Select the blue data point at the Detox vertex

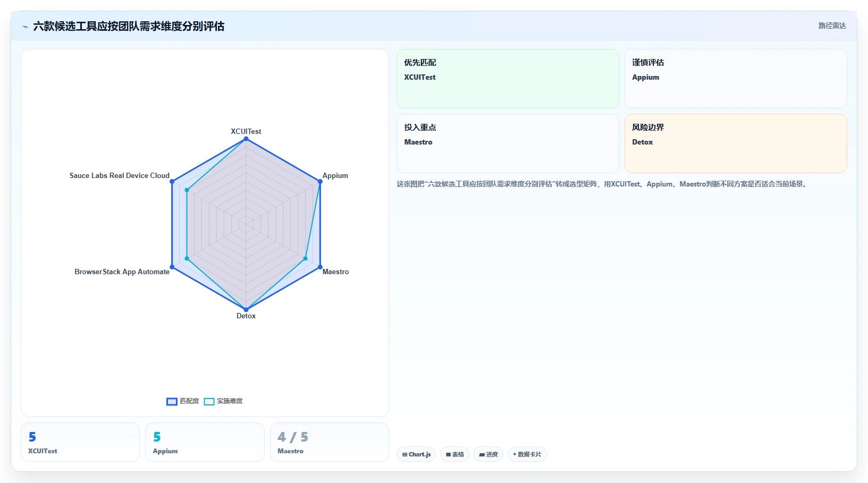coord(246,309)
